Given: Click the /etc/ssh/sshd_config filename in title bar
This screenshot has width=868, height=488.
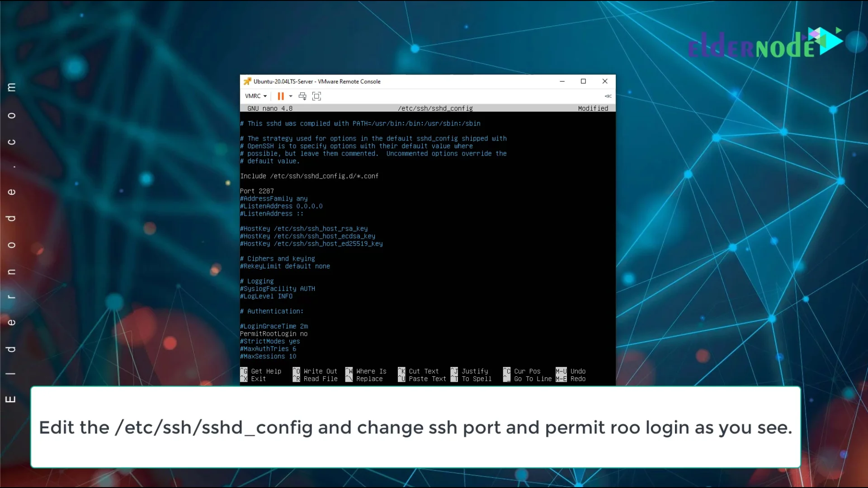Looking at the screenshot, I should point(435,108).
